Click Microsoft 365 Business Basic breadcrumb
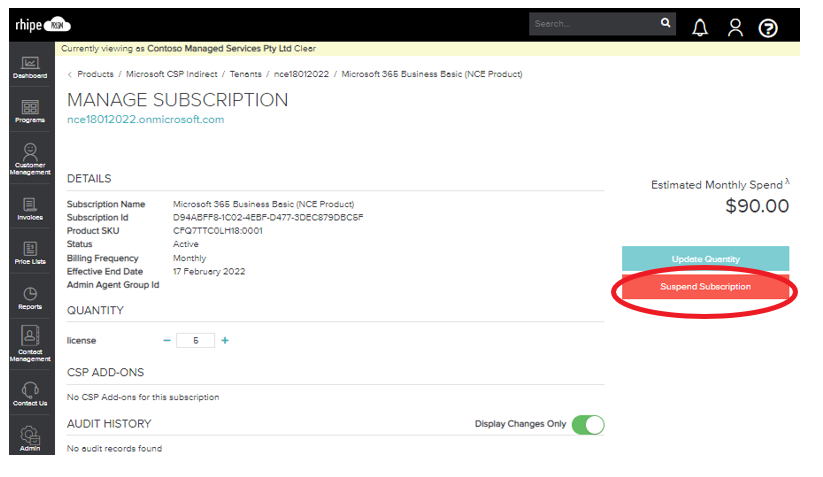Viewport: 823px width, 477px height. (432, 74)
